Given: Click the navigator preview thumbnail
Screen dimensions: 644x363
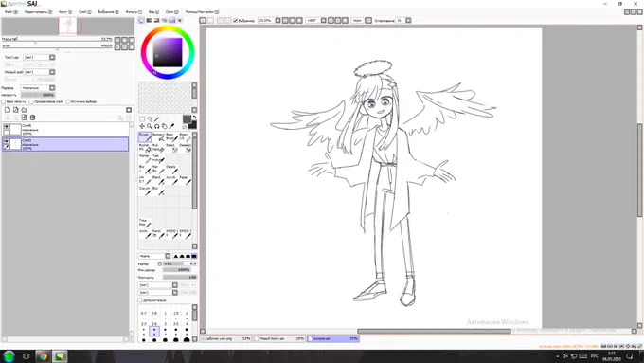Looking at the screenshot, I should tap(68, 27).
